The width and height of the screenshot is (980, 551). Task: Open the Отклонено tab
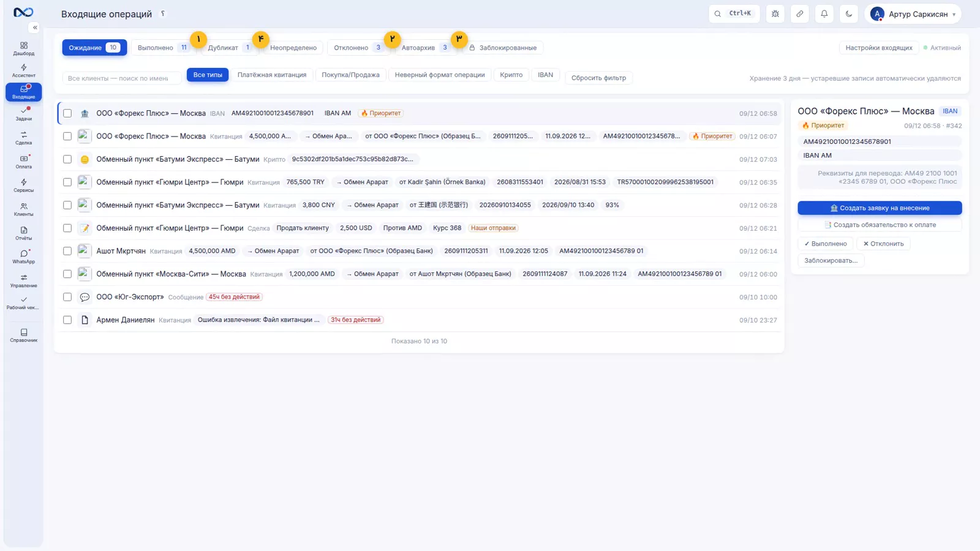pyautogui.click(x=358, y=48)
